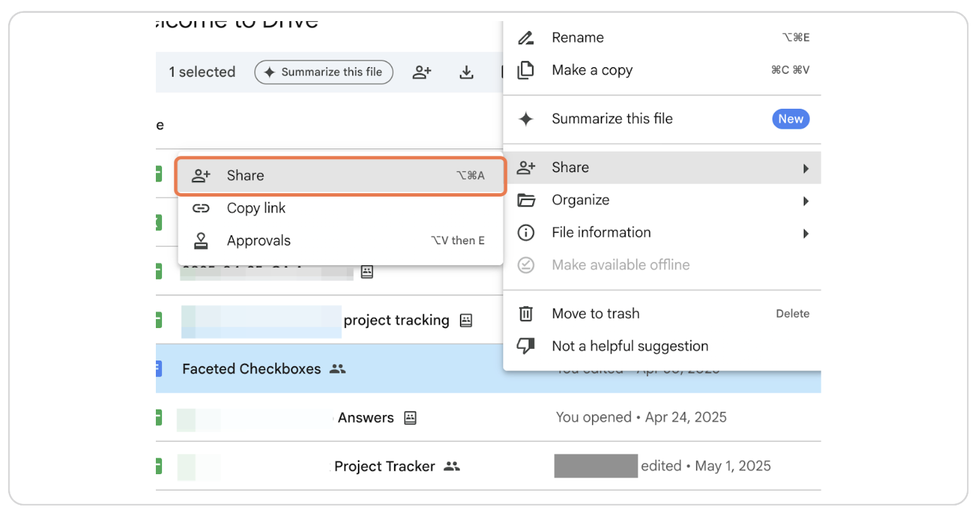Screen dimensions: 980x517
Task: Open the Project Tracker file
Action: click(x=384, y=467)
